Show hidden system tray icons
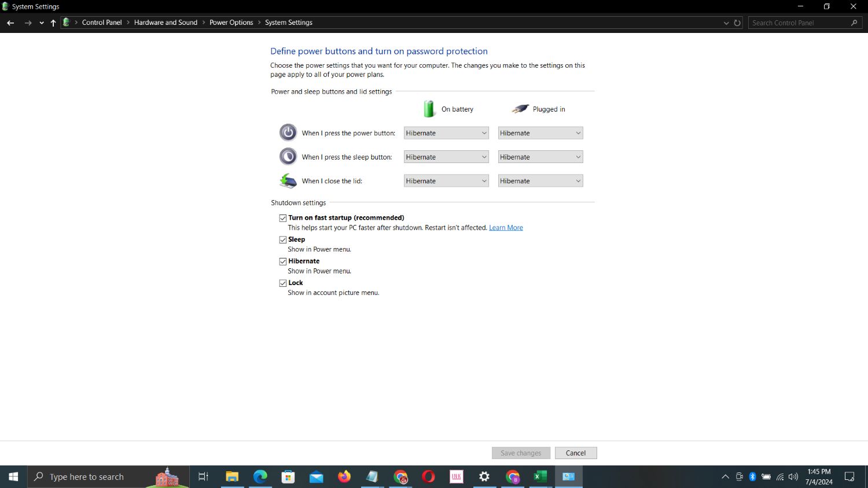 pos(725,476)
